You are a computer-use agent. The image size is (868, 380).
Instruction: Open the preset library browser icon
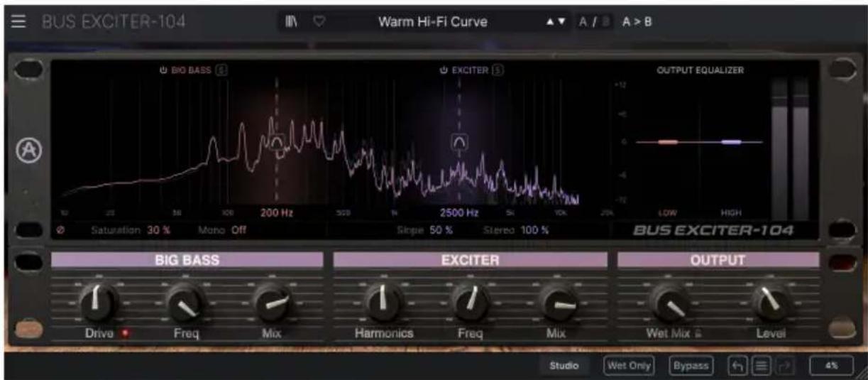pos(291,22)
